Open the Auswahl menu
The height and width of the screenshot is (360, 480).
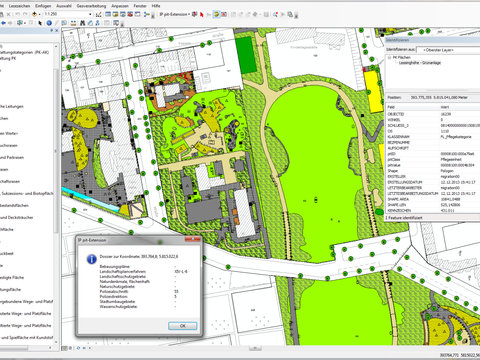tap(64, 6)
